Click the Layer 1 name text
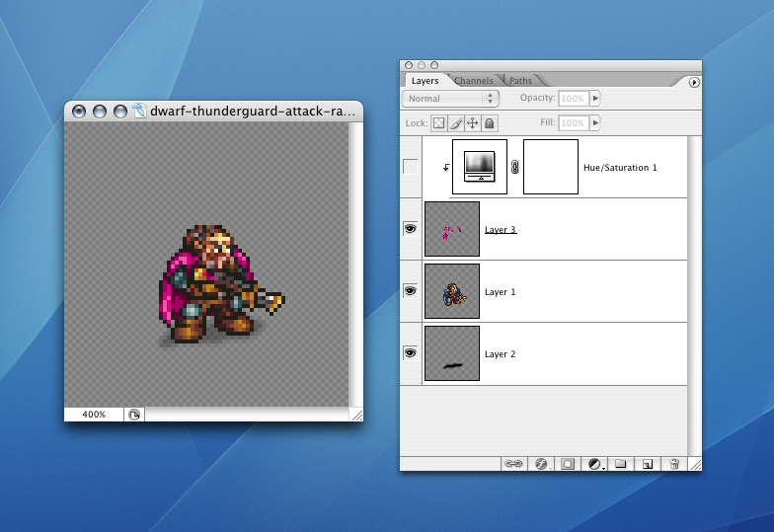The width and height of the screenshot is (774, 532). [500, 292]
